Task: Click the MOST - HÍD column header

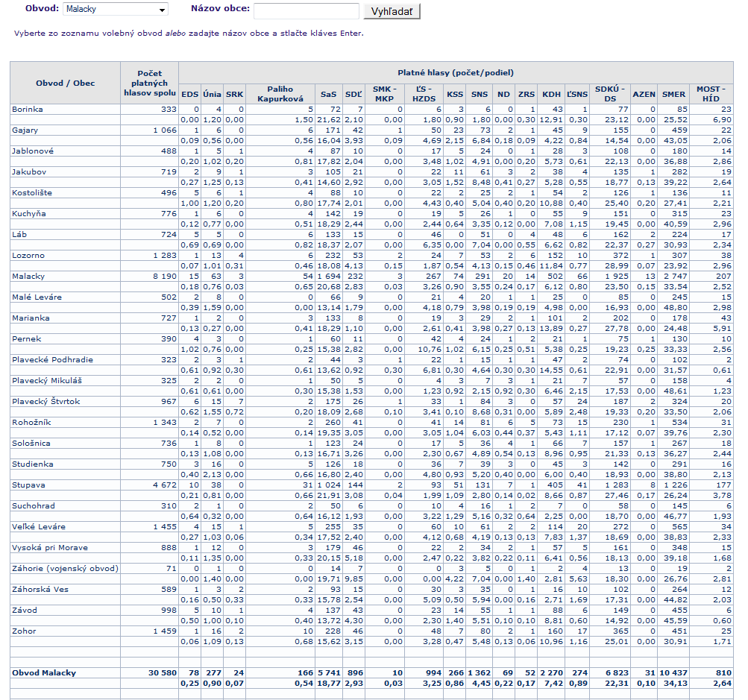Action: (x=711, y=94)
